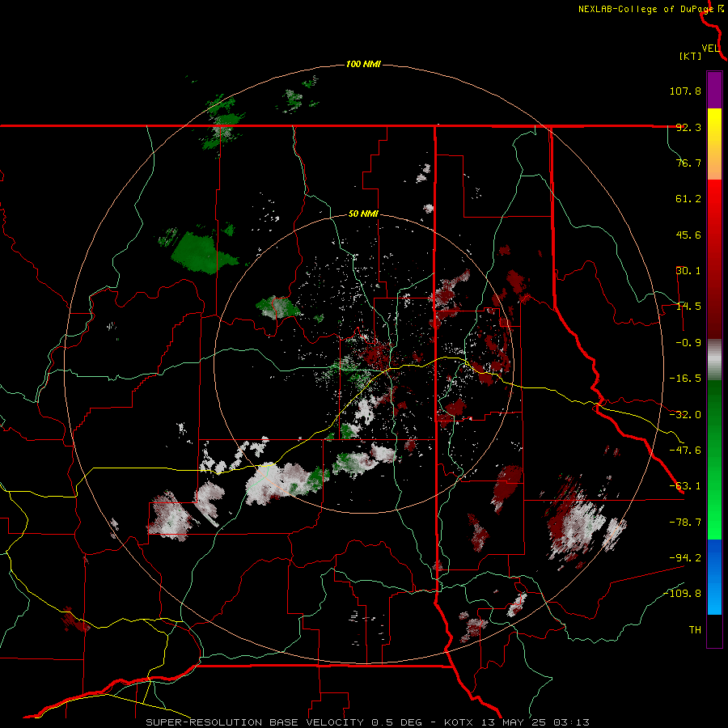Select the 45.6 scale value
The image size is (728, 728).
[688, 235]
